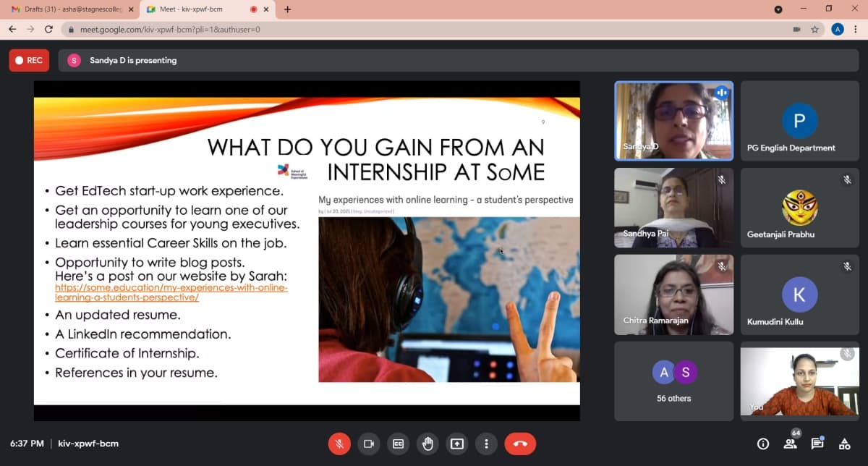
Task: Open the chat with everyone panel
Action: point(817,444)
